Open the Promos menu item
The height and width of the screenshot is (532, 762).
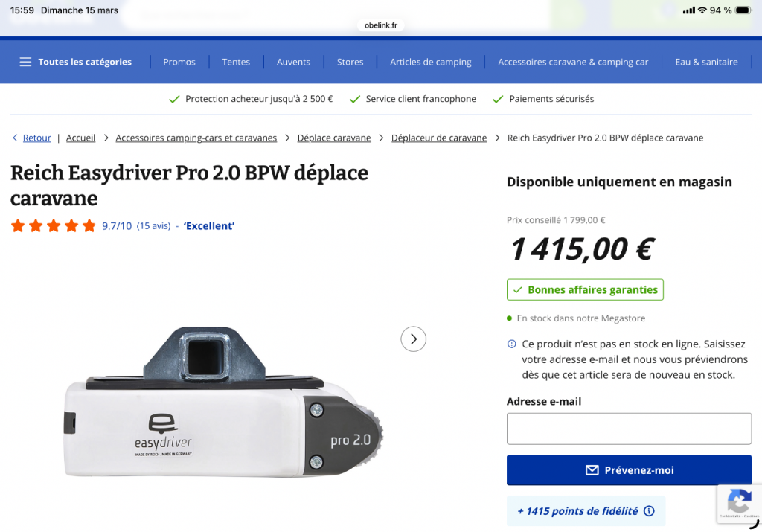[x=179, y=62]
